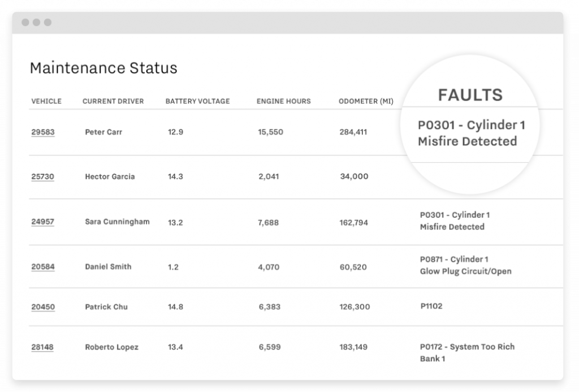579x392 pixels.
Task: Sort by CURRENT DRIVER column header
Action: [114, 101]
